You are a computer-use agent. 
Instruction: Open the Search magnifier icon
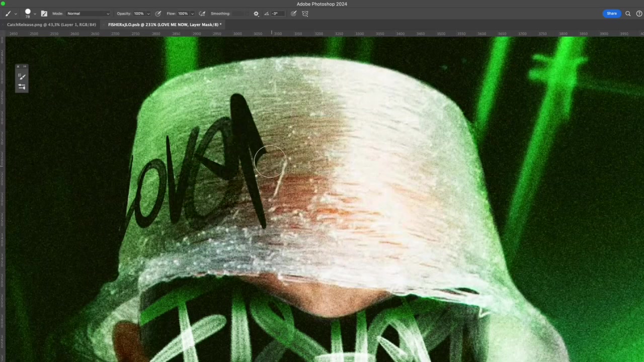pyautogui.click(x=628, y=14)
